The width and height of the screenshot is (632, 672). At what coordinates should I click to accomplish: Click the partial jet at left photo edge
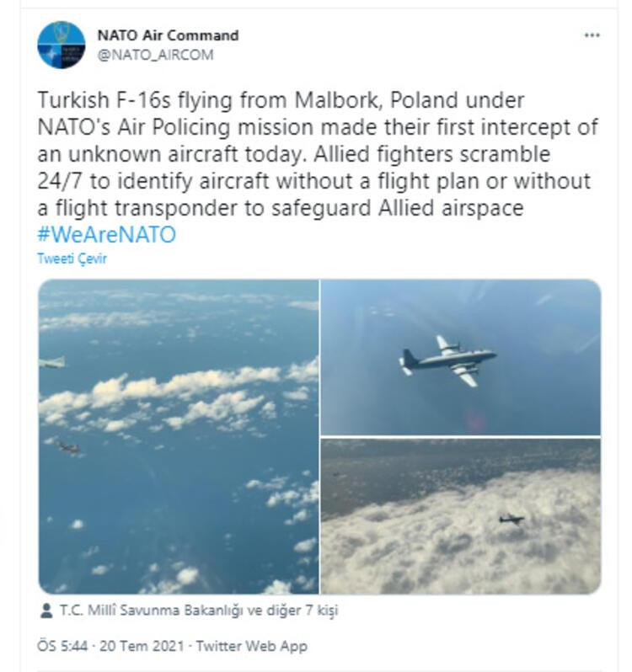pyautogui.click(x=52, y=363)
